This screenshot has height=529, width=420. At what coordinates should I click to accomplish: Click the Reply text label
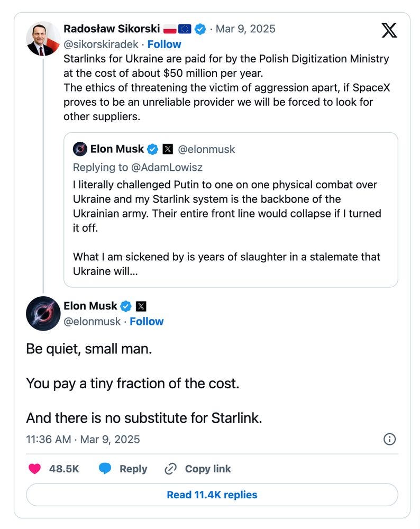click(133, 469)
